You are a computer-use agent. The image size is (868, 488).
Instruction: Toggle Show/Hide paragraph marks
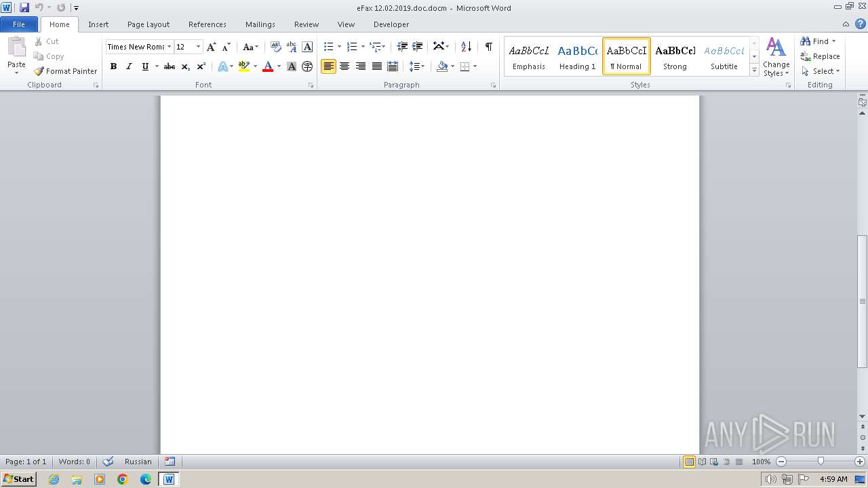tap(488, 47)
